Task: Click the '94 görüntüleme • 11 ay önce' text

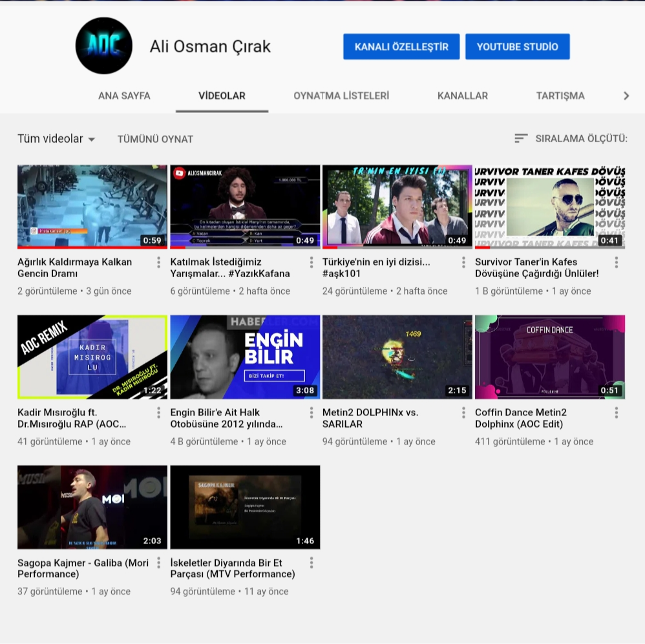Action: point(229,592)
